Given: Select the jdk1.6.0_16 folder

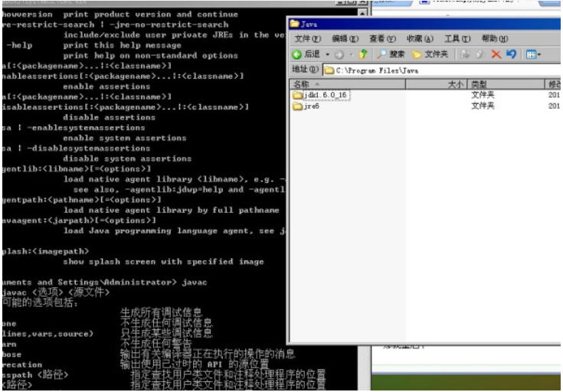Looking at the screenshot, I should tap(325, 95).
